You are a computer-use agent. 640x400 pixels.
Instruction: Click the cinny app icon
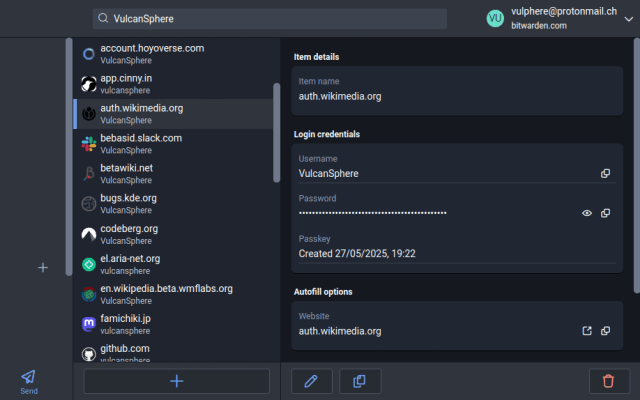(89, 84)
